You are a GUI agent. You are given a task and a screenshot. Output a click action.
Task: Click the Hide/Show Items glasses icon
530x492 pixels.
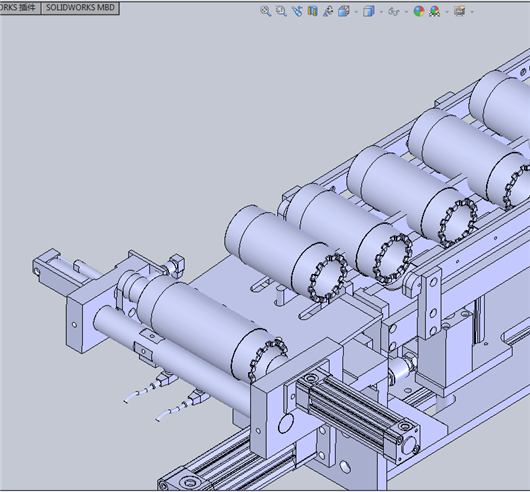click(x=394, y=11)
